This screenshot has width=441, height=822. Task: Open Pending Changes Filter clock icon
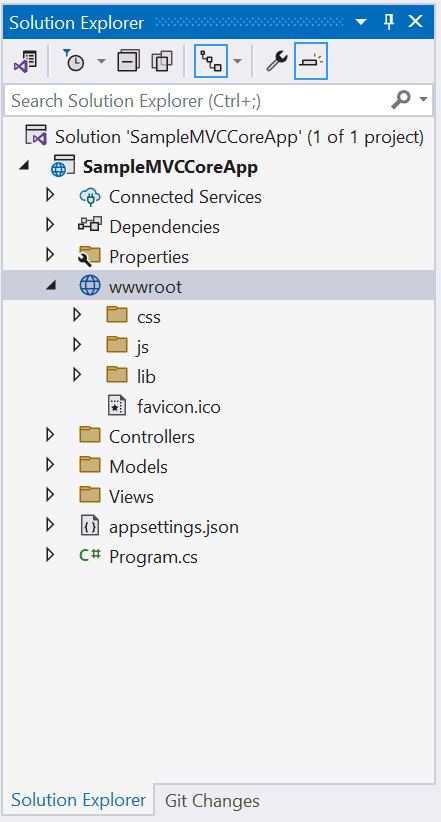point(74,61)
